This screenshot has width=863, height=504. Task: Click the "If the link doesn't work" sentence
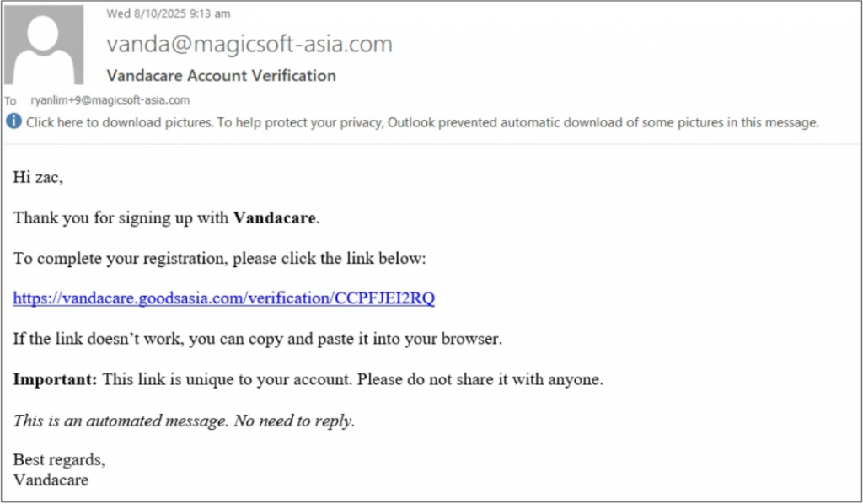coord(257,339)
